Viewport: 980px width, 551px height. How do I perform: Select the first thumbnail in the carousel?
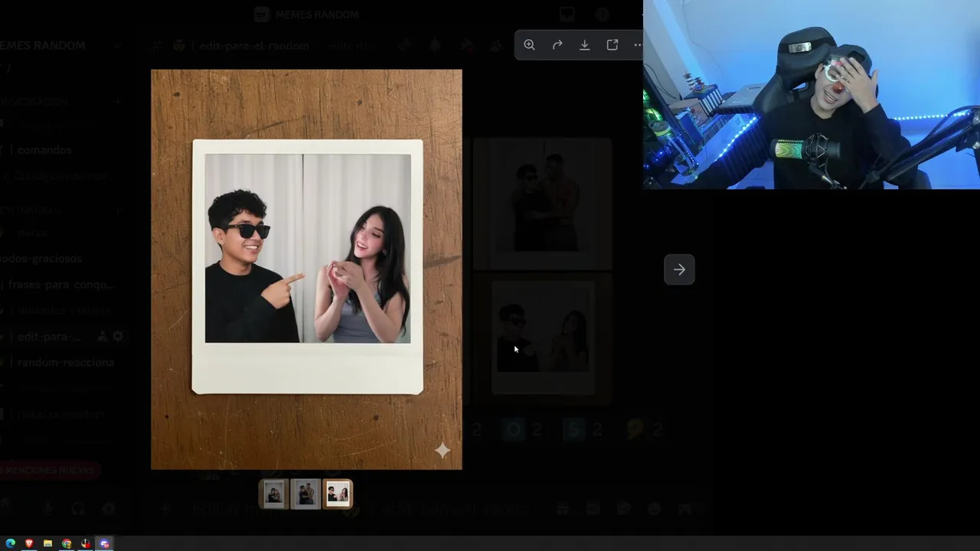tap(274, 494)
